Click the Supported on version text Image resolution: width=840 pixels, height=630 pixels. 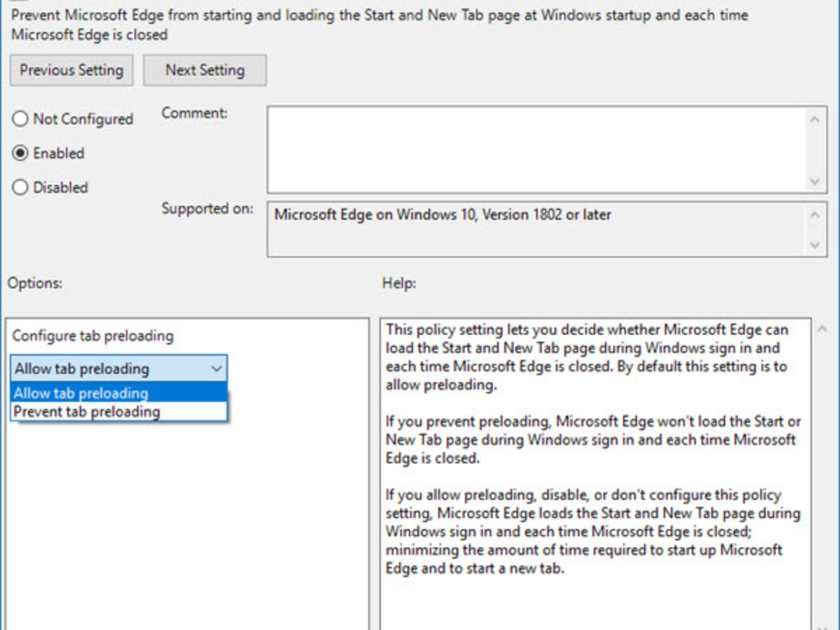pos(442,215)
